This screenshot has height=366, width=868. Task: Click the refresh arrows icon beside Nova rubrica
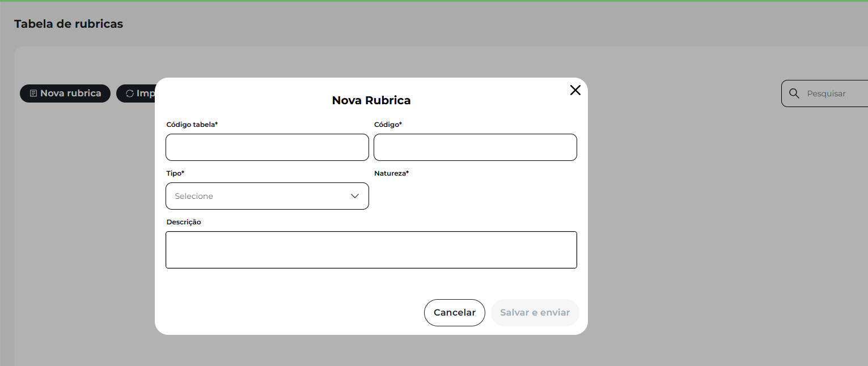click(x=130, y=93)
